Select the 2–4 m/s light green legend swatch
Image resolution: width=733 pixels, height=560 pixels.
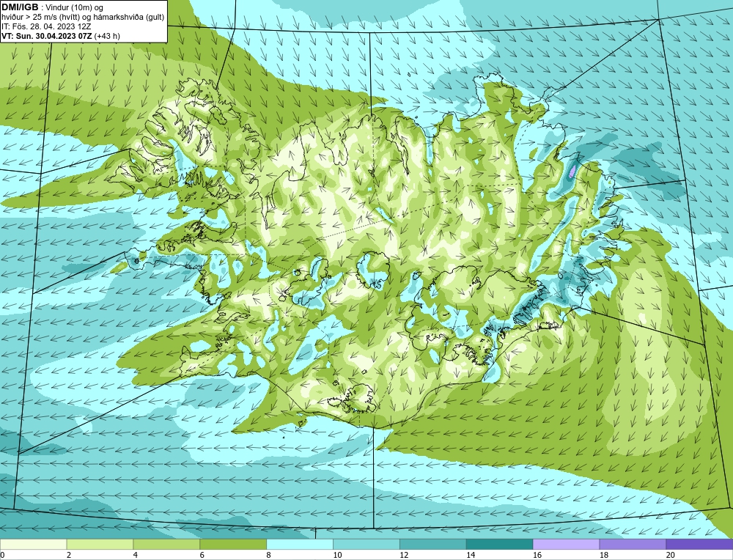click(100, 544)
